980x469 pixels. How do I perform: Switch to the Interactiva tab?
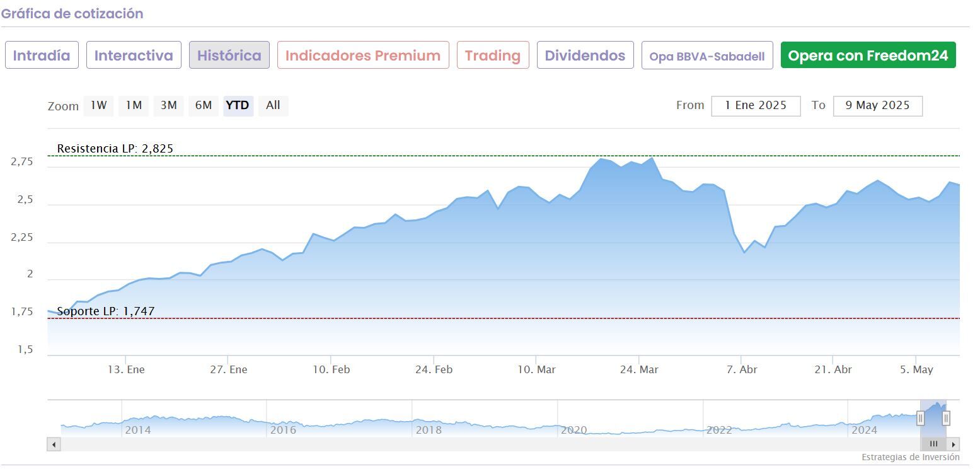point(134,55)
